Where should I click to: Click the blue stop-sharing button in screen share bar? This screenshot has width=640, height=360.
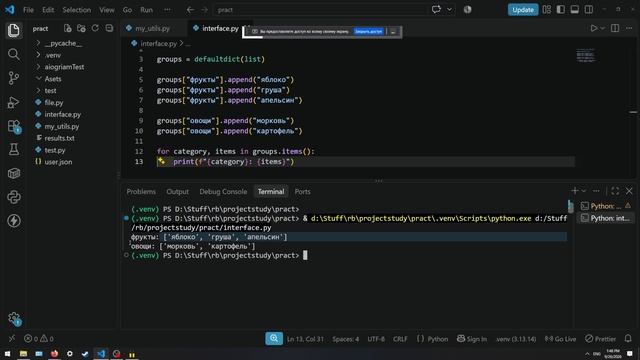pyautogui.click(x=369, y=31)
